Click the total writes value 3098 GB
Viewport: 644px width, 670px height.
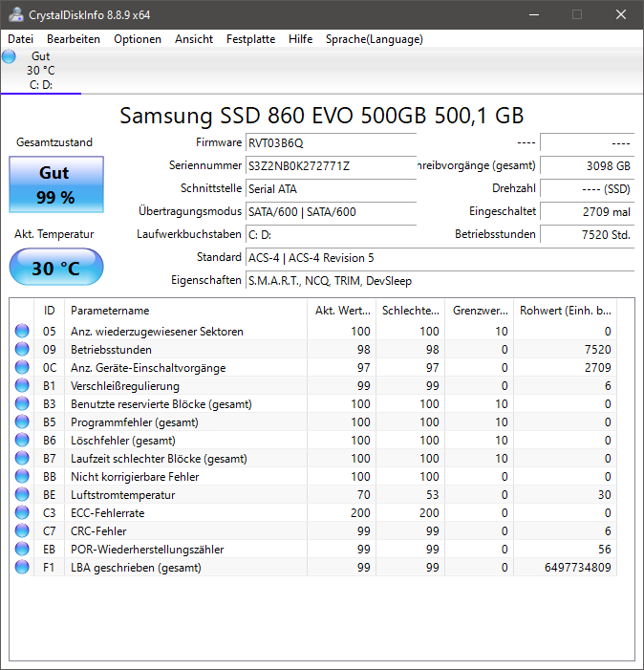[588, 165]
